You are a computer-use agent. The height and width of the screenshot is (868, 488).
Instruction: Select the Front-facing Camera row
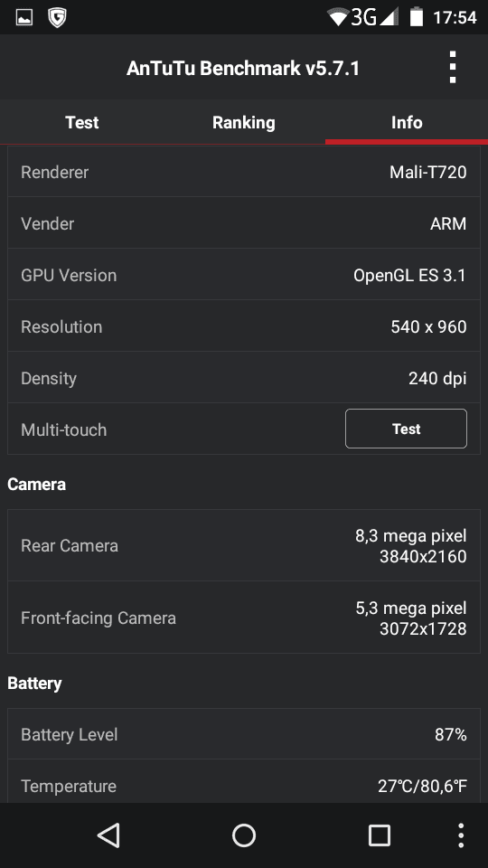pyautogui.click(x=244, y=618)
